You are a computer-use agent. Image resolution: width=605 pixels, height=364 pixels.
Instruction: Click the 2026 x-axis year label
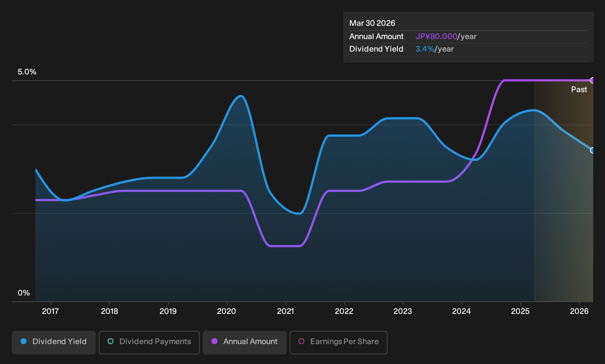579,311
